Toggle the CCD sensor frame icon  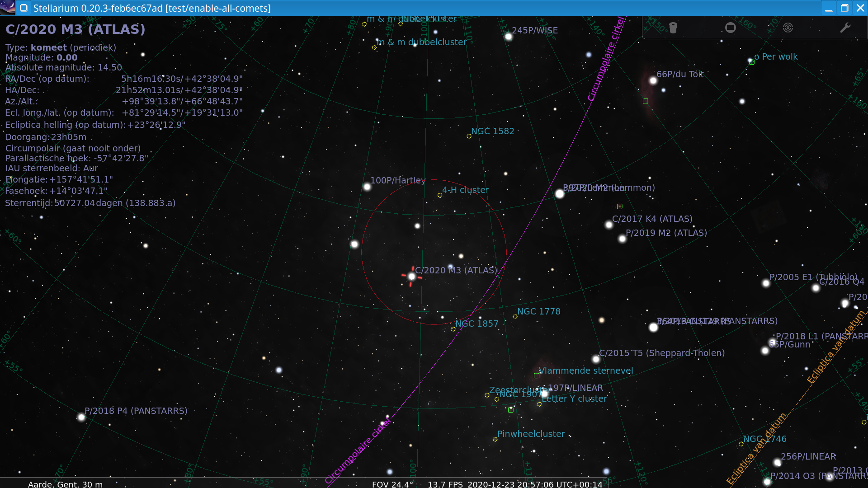point(731,28)
